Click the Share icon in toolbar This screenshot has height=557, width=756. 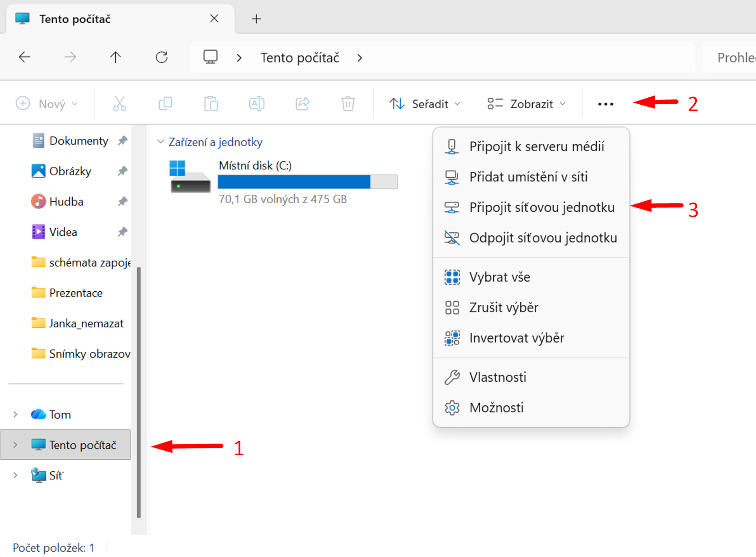pos(302,104)
